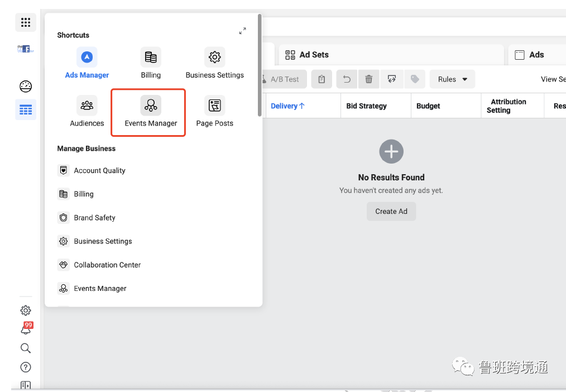Open Billing shortcut in Shortcuts section

pos(151,63)
